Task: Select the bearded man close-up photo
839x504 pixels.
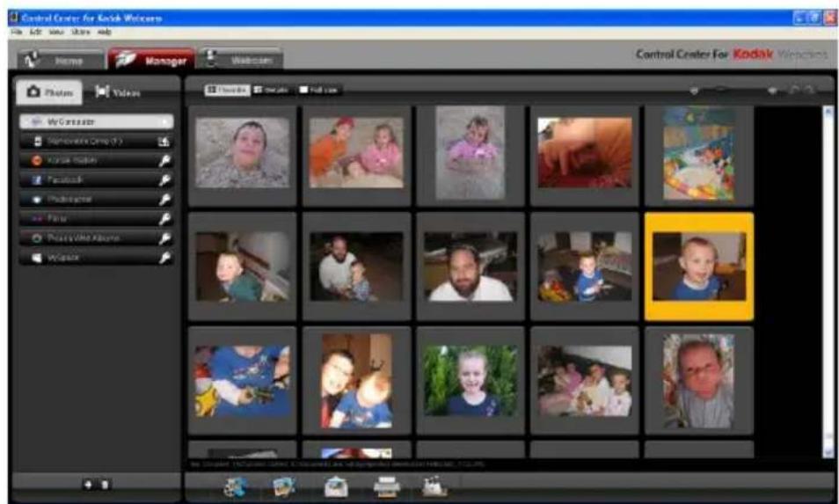Action: coord(471,266)
